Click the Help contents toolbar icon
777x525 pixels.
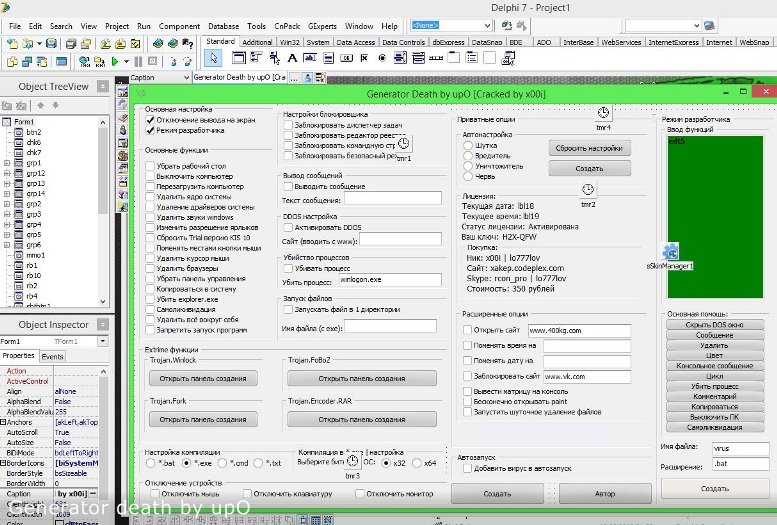click(188, 44)
